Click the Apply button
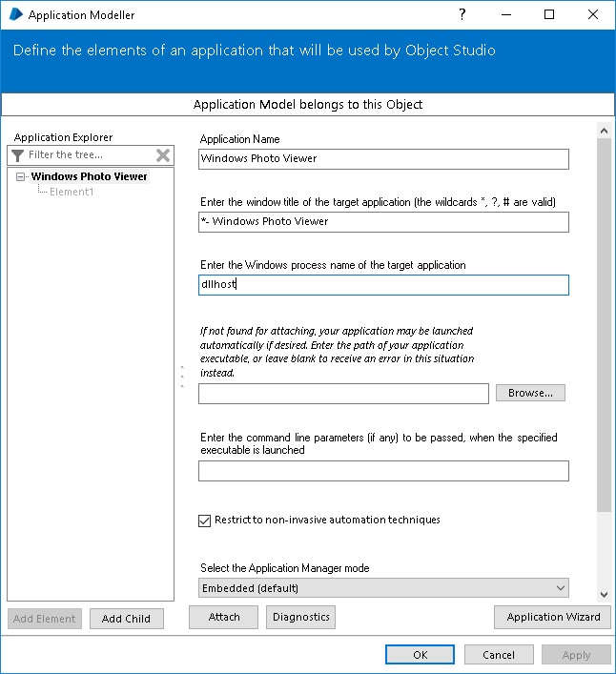Viewport: 616px width, 674px height. coord(576,655)
